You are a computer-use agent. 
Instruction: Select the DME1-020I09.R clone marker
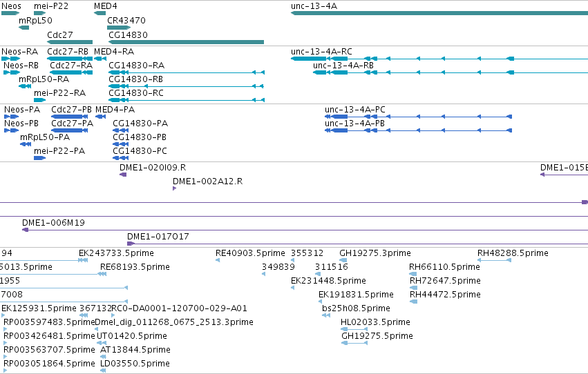click(x=123, y=175)
